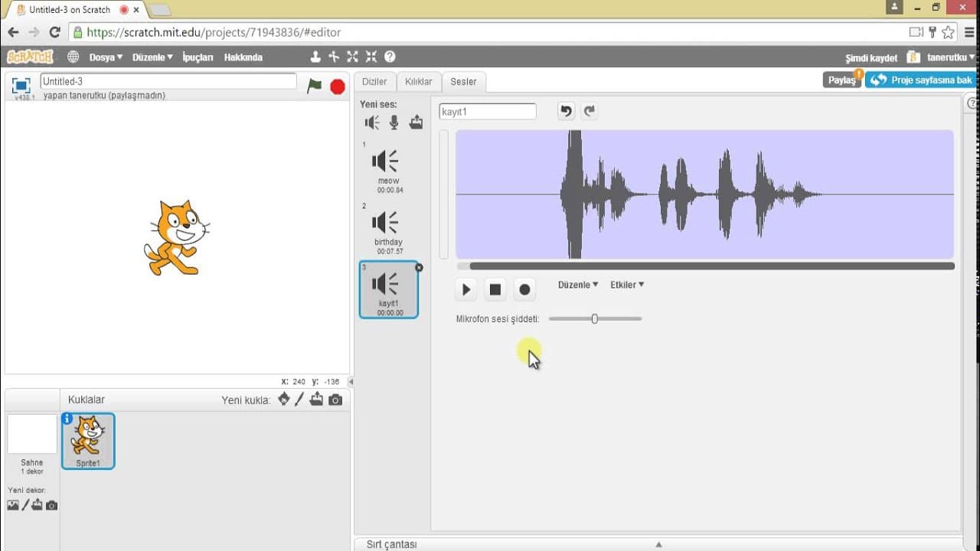The height and width of the screenshot is (551, 980).
Task: Open the Düzenle menu in top bar
Action: click(x=152, y=57)
